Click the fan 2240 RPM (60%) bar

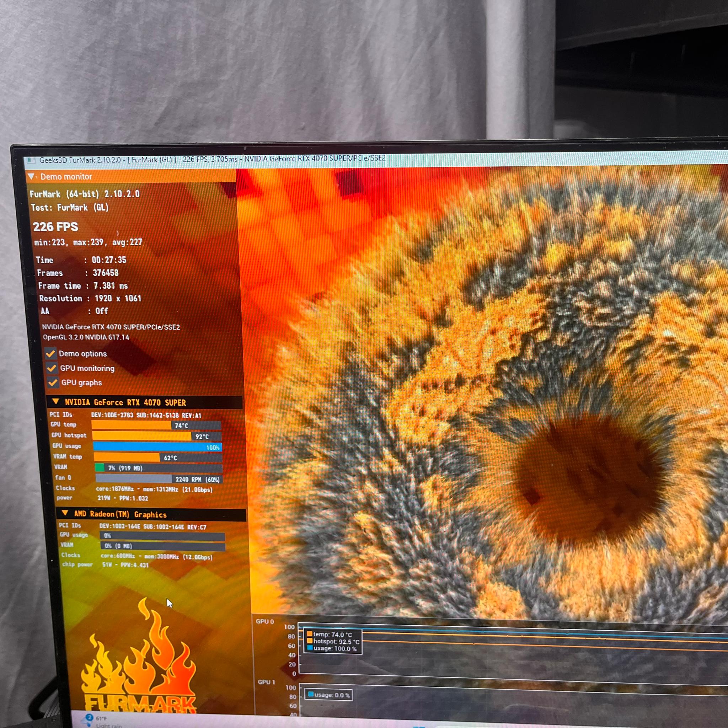159,479
